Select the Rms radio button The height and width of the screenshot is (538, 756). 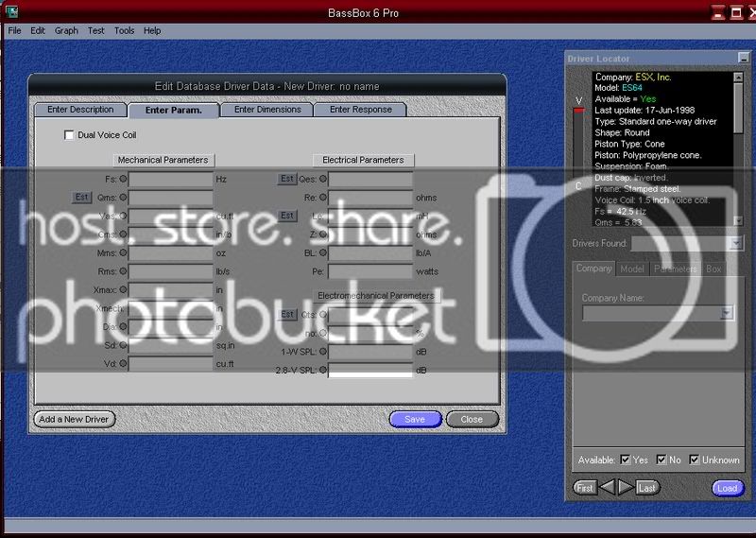pos(123,271)
